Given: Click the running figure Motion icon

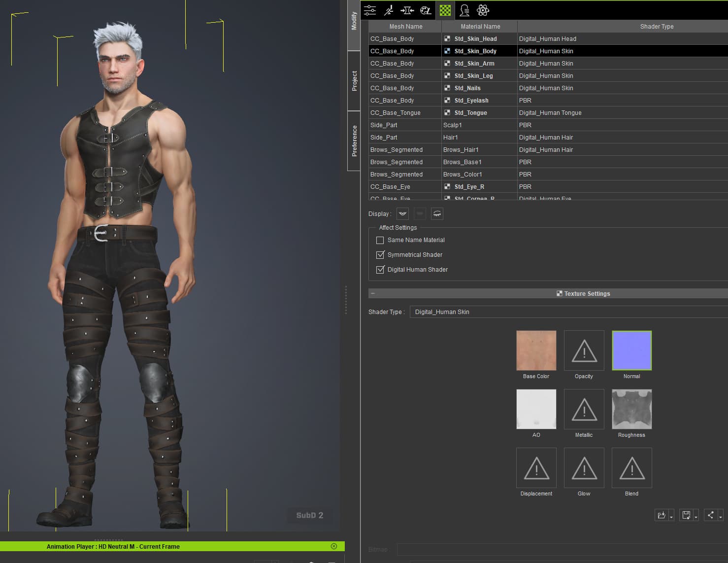Looking at the screenshot, I should [389, 10].
